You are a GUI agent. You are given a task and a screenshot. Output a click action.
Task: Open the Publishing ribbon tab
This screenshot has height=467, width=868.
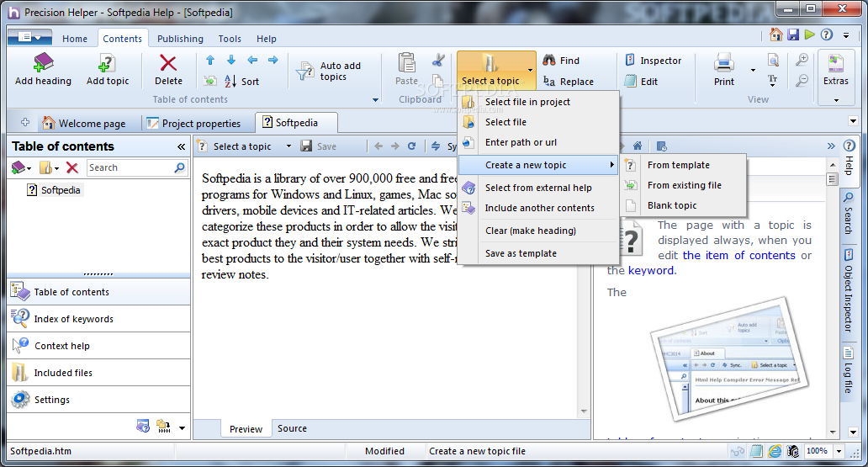coord(180,39)
